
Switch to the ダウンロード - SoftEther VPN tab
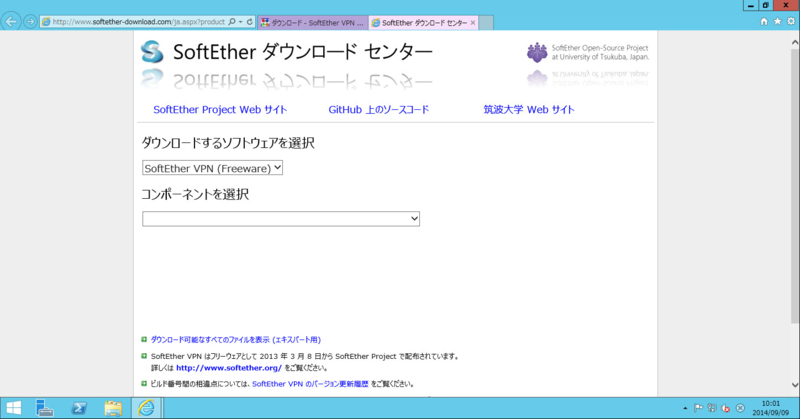point(312,22)
